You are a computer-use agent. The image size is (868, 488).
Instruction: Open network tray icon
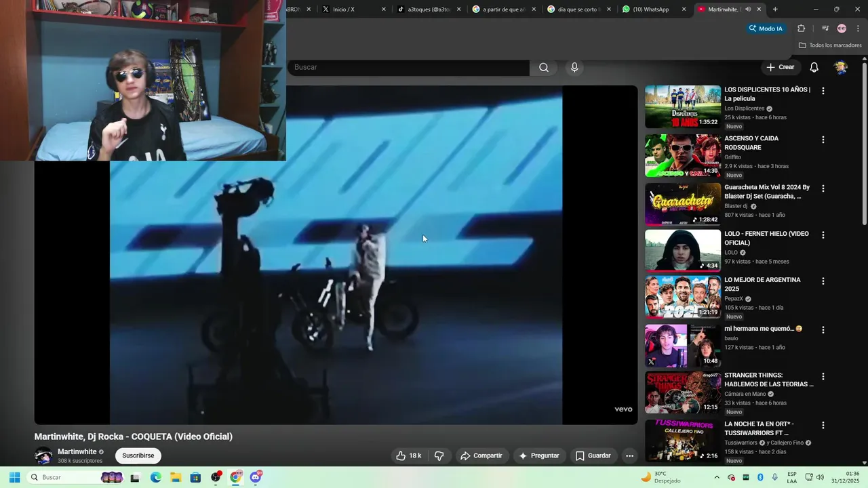click(x=809, y=477)
